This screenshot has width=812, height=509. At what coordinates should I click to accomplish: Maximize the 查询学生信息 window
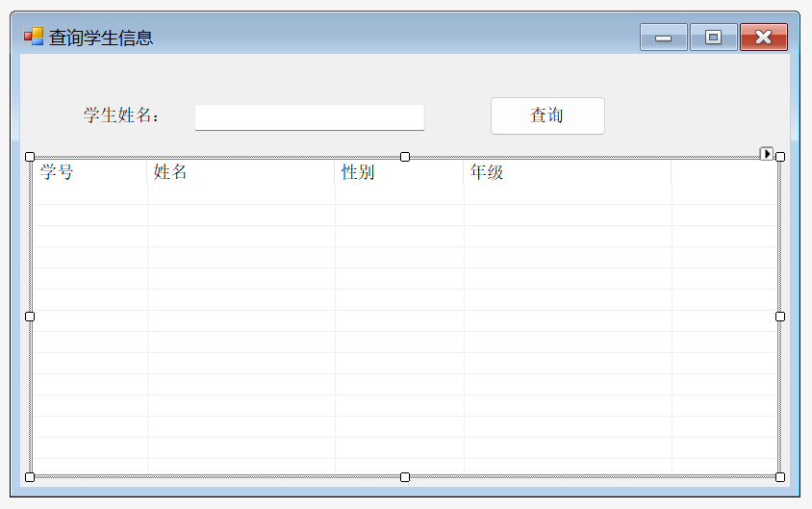coord(713,38)
